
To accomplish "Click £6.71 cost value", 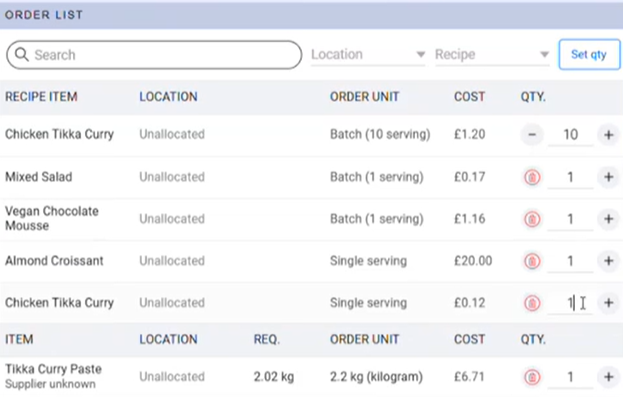I will click(469, 377).
